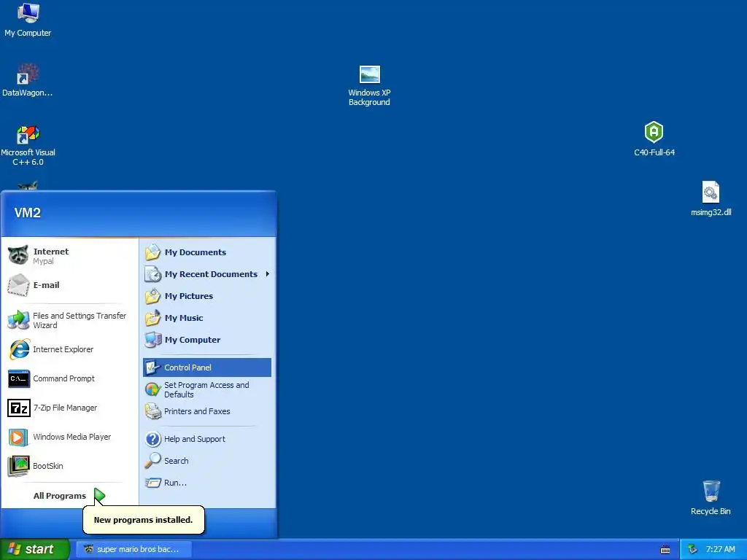This screenshot has width=747, height=560.
Task: Click the VM2 user name header
Action: (x=28, y=212)
